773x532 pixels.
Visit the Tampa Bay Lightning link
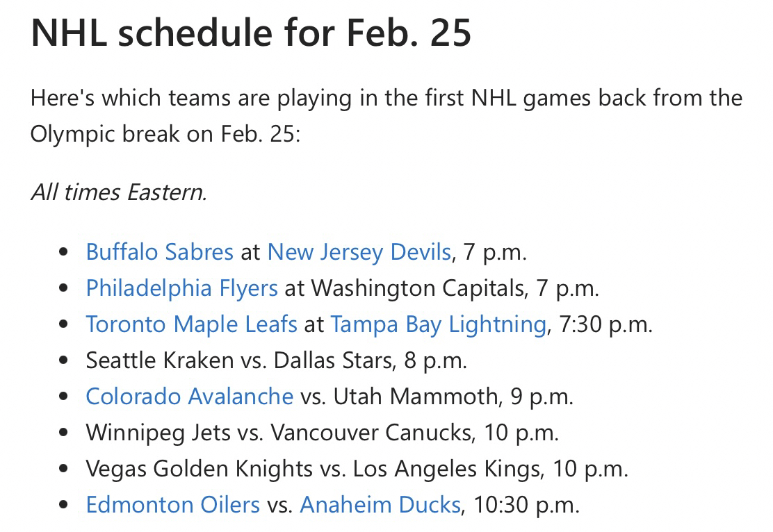pyautogui.click(x=438, y=324)
